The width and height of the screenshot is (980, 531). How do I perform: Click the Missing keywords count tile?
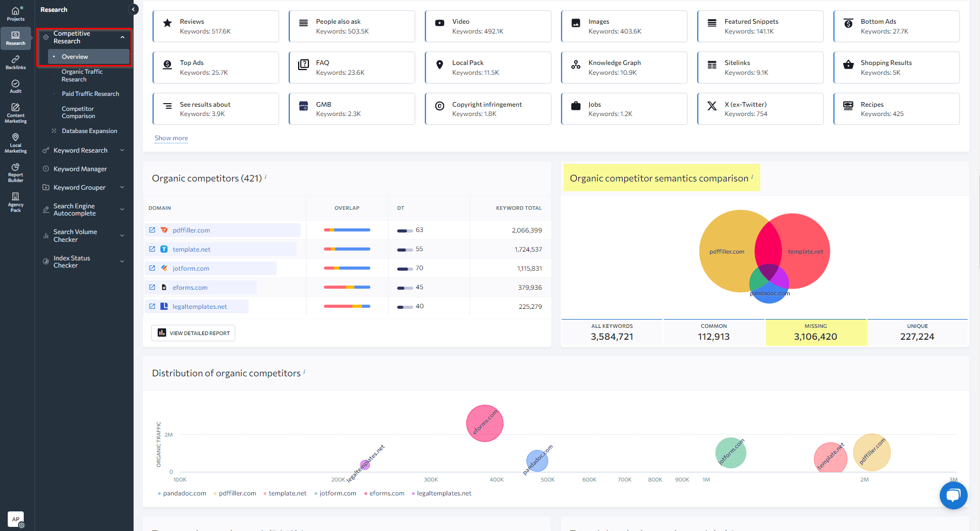(x=815, y=333)
